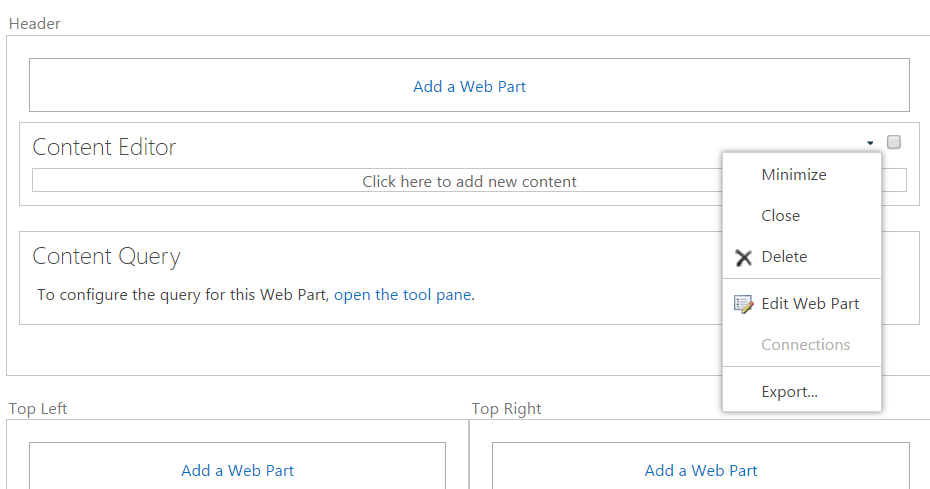The height and width of the screenshot is (489, 930).
Task: Click the Top Right zone label
Action: 506,408
